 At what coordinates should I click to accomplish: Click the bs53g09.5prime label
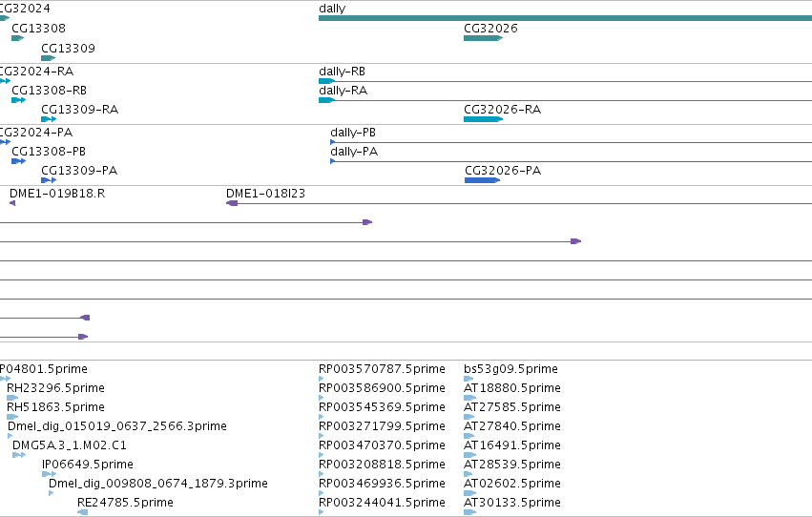tap(510, 369)
